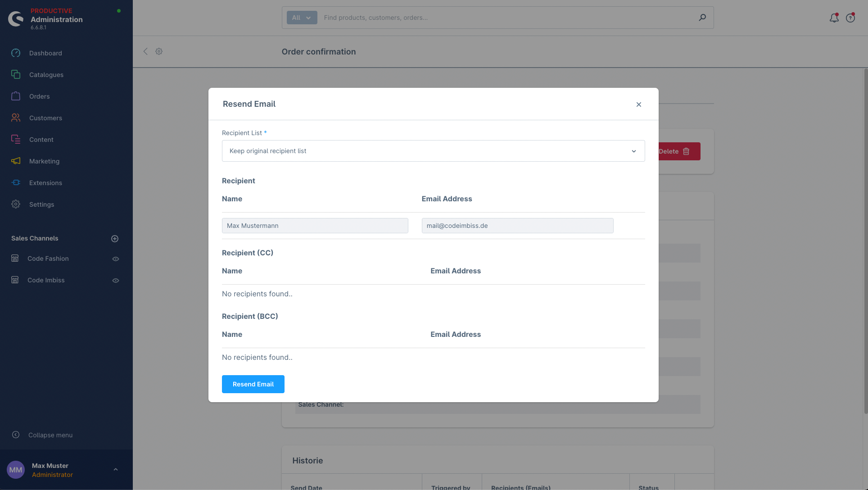This screenshot has height=490, width=868.
Task: Open the Code Imbiss sales channel
Action: 46,280
